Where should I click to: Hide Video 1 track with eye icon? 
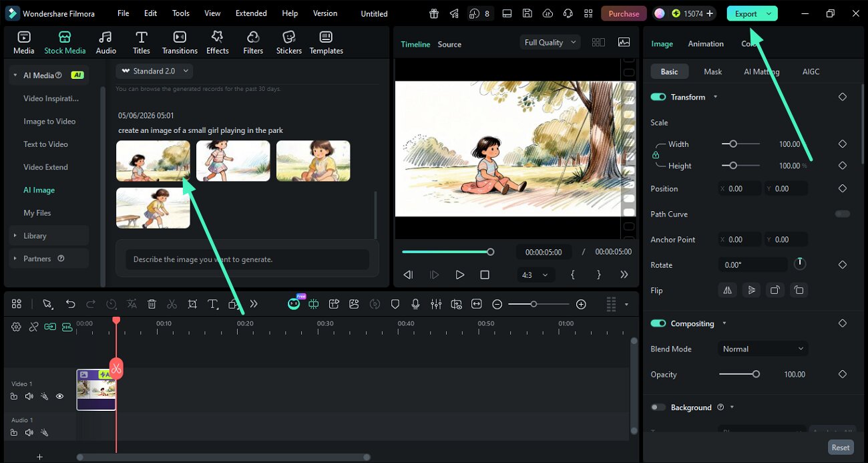click(x=59, y=396)
